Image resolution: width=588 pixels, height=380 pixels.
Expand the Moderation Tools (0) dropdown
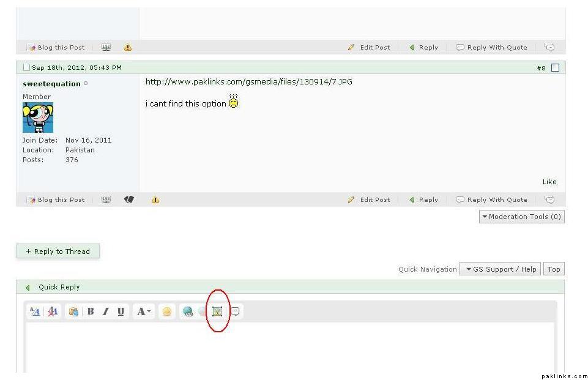click(x=521, y=217)
